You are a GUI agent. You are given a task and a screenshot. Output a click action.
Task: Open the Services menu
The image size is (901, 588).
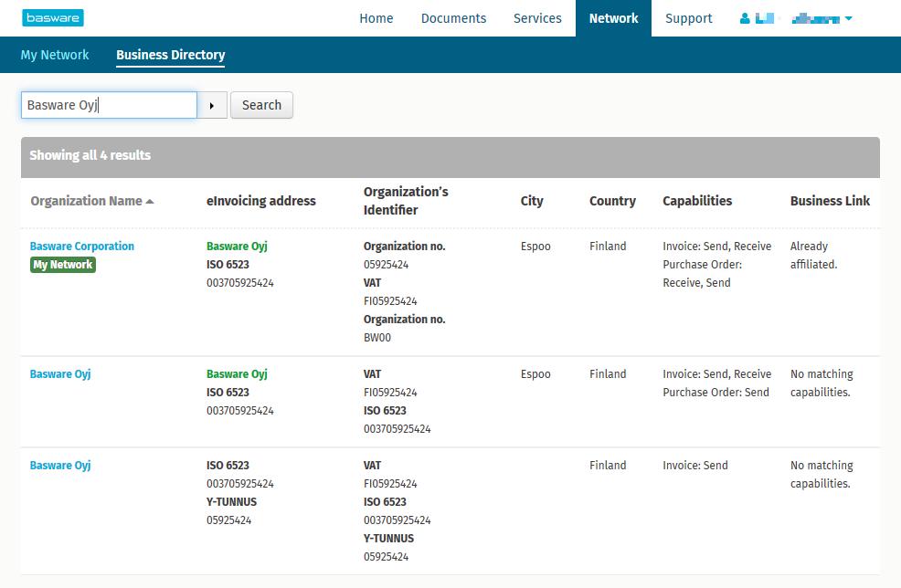[537, 18]
